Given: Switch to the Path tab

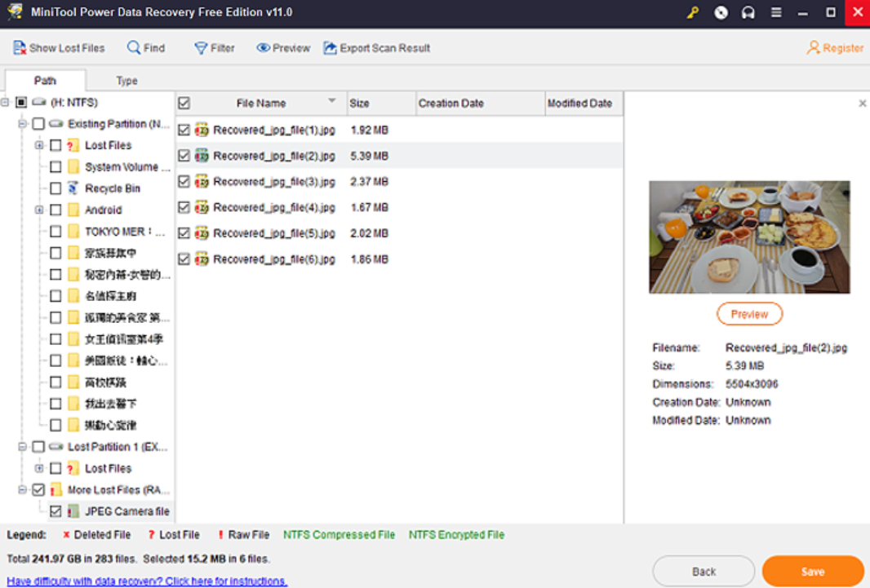Looking at the screenshot, I should click(45, 81).
